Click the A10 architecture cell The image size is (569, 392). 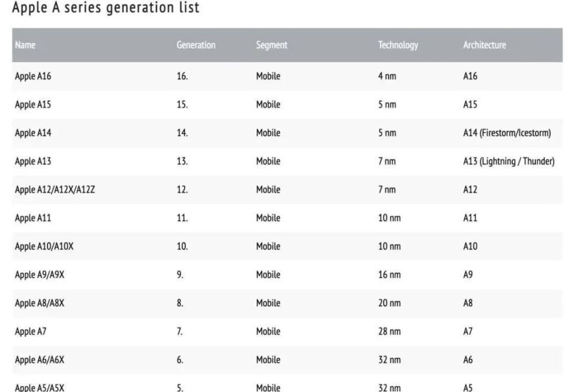pos(470,246)
